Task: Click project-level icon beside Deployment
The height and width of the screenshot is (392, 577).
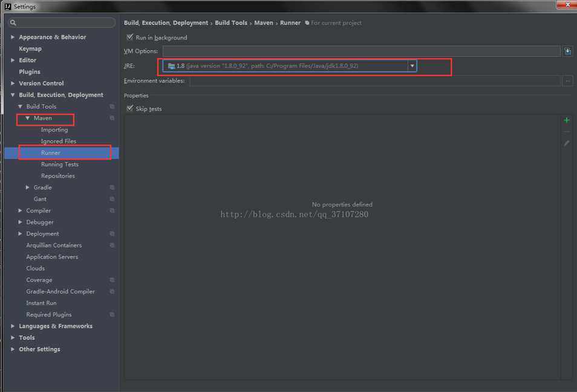Action: [112, 234]
